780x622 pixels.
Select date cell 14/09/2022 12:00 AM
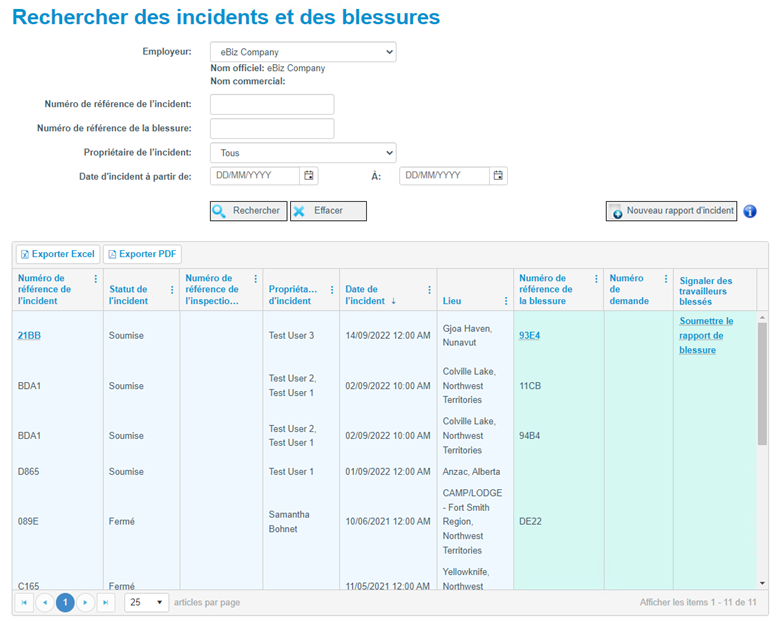[x=388, y=336]
